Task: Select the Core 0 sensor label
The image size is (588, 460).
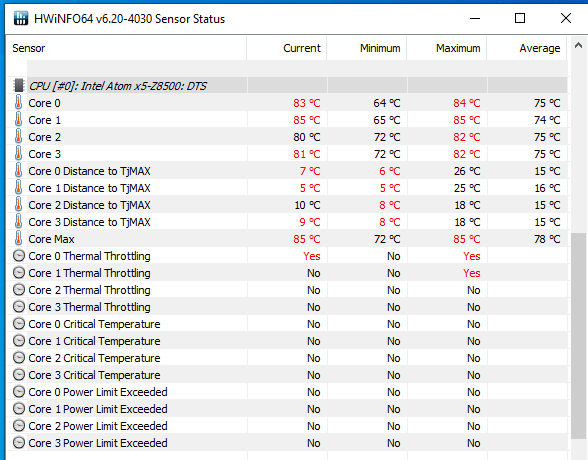Action: click(x=44, y=103)
